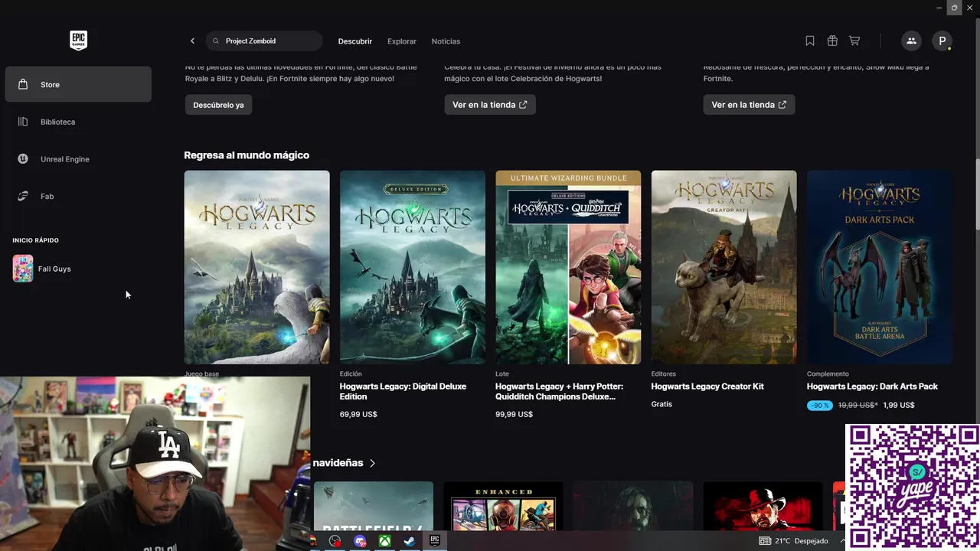This screenshot has height=551, width=980.
Task: Click the Project Zomboid search field
Action: pos(264,41)
